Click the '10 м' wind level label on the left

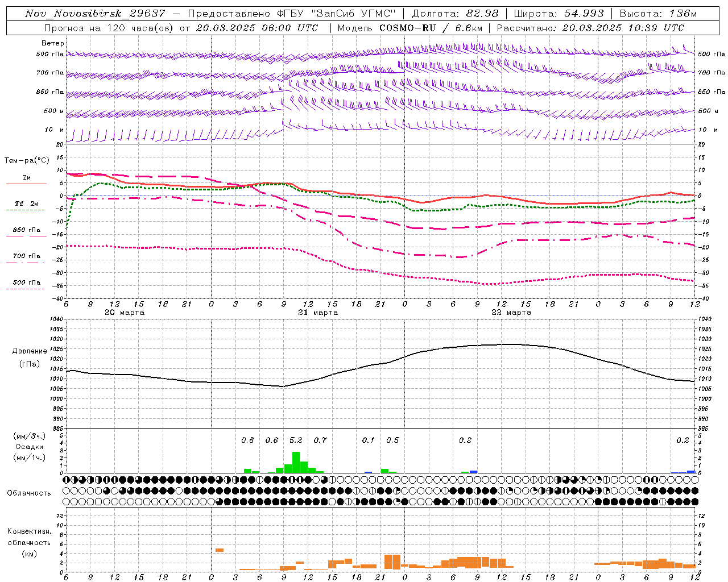55,130
